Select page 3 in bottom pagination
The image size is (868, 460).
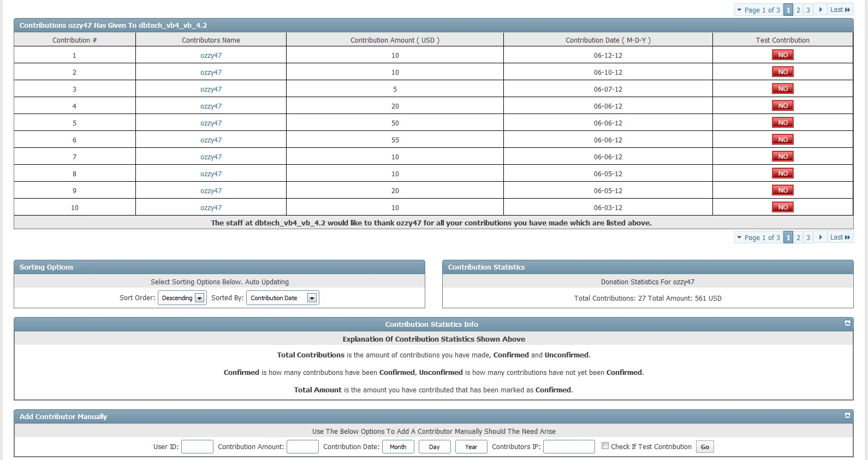coord(808,237)
